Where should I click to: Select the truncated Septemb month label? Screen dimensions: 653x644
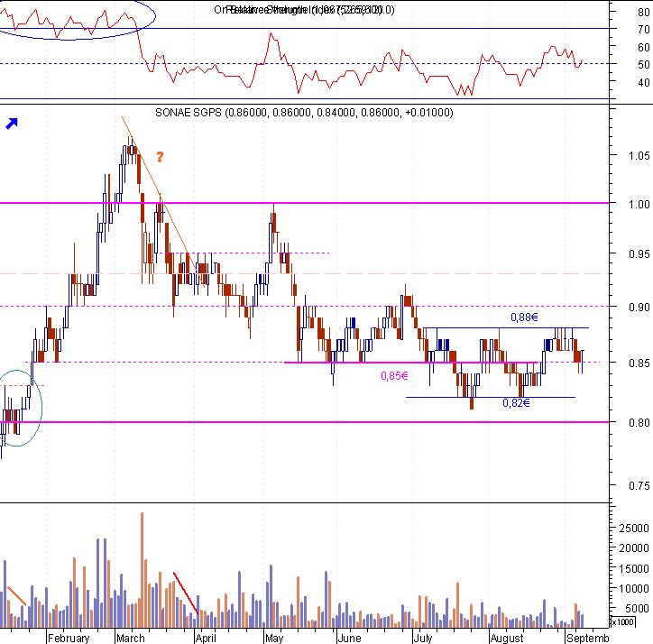(588, 639)
